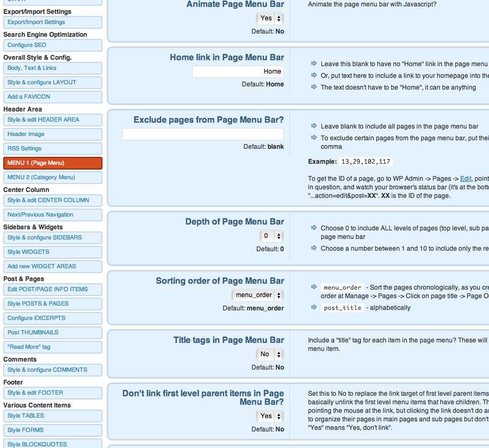Image resolution: width=489 pixels, height=448 pixels.
Task: Click 'Sorting order of Page Menu Bar' heading
Action: click(220, 281)
